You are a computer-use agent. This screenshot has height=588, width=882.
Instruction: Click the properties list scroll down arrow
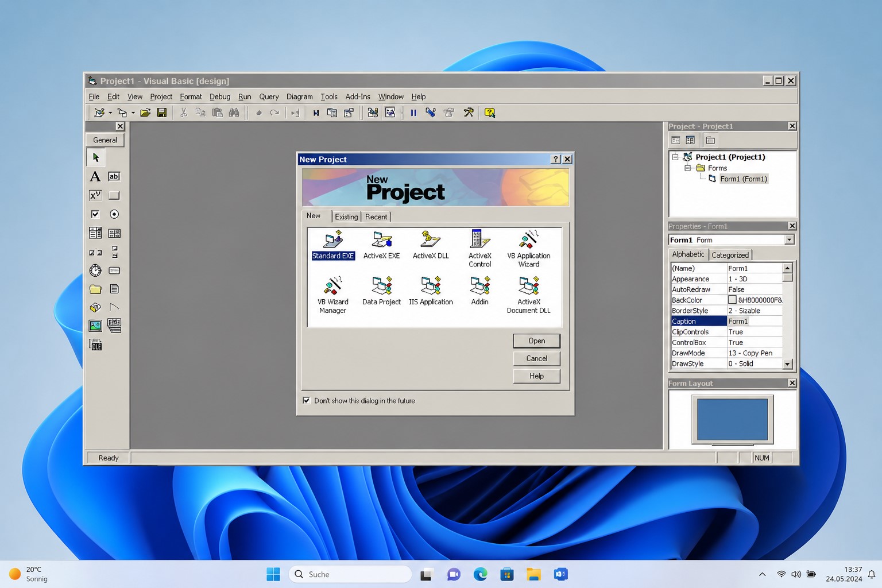788,364
